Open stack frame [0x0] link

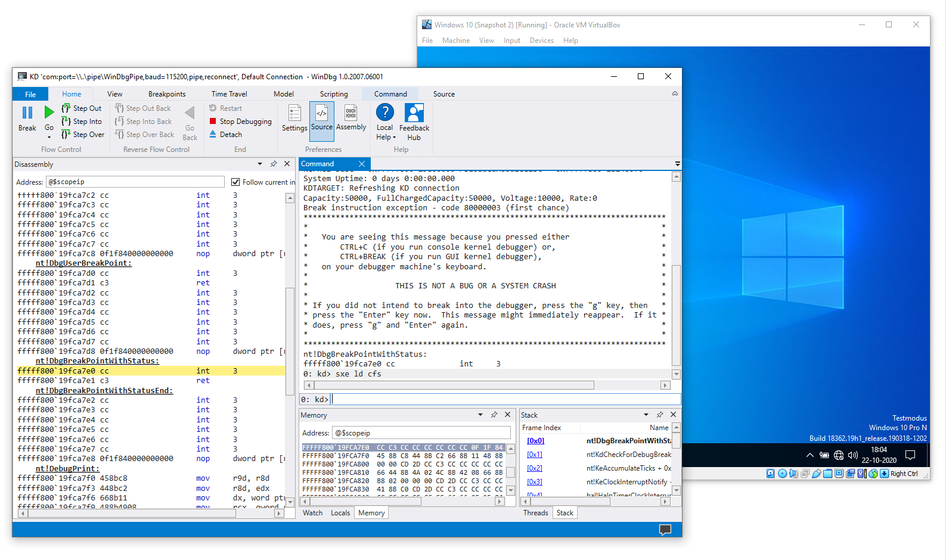(535, 441)
